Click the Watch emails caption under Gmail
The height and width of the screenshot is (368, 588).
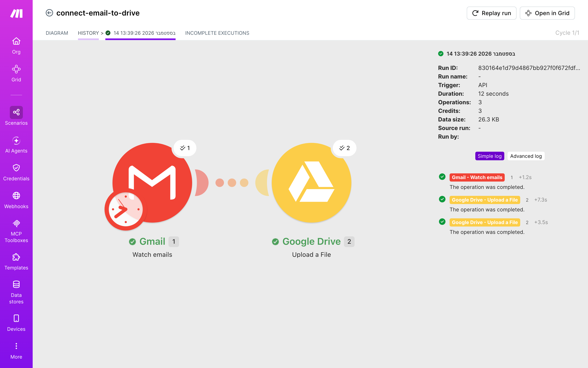pos(152,255)
